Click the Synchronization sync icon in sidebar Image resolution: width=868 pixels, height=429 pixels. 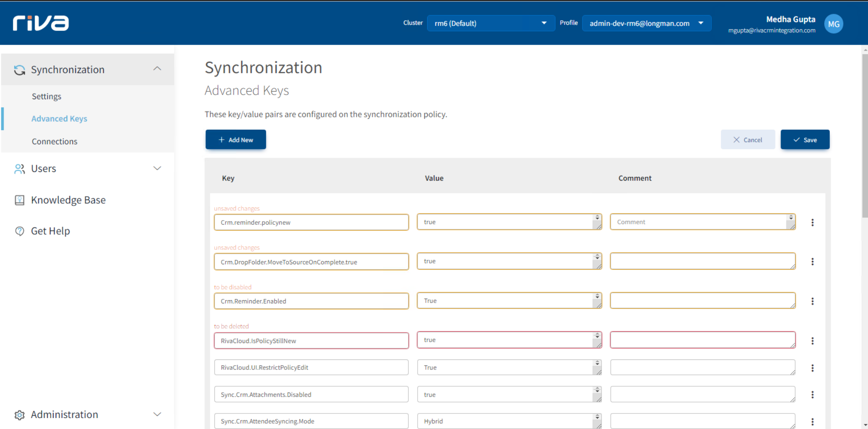pos(19,70)
